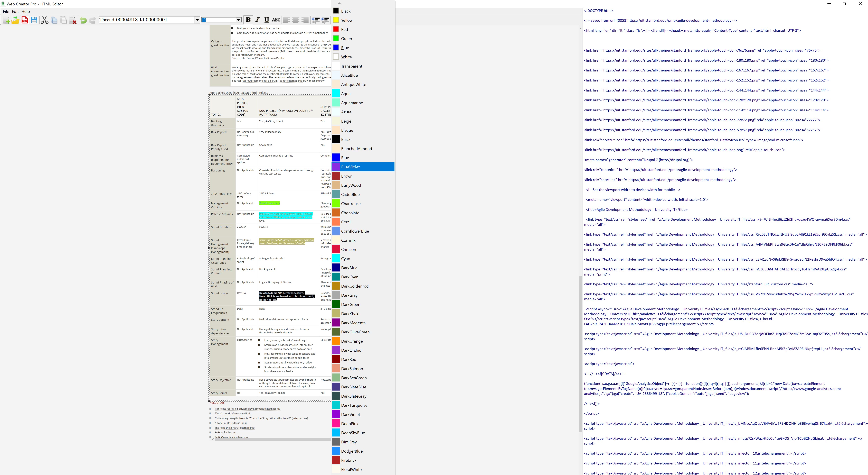This screenshot has width=868, height=475.
Task: Open the SeRA Agile Process link
Action: tap(225, 433)
